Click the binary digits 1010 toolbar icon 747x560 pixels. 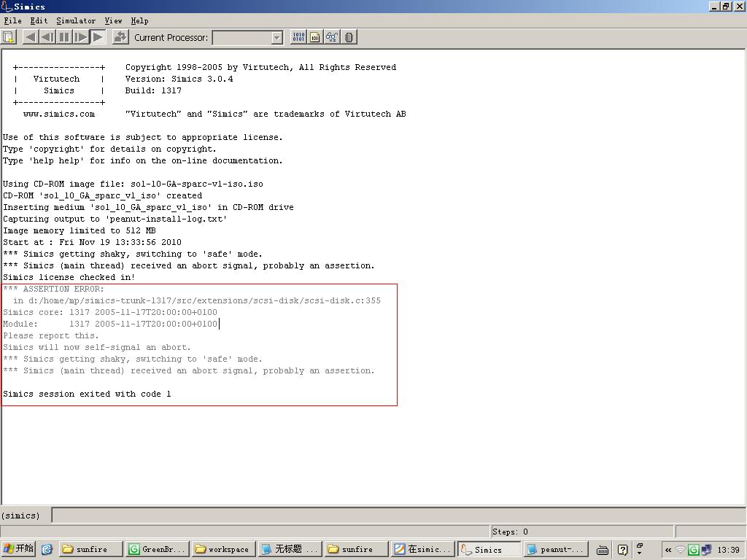pyautogui.click(x=298, y=37)
